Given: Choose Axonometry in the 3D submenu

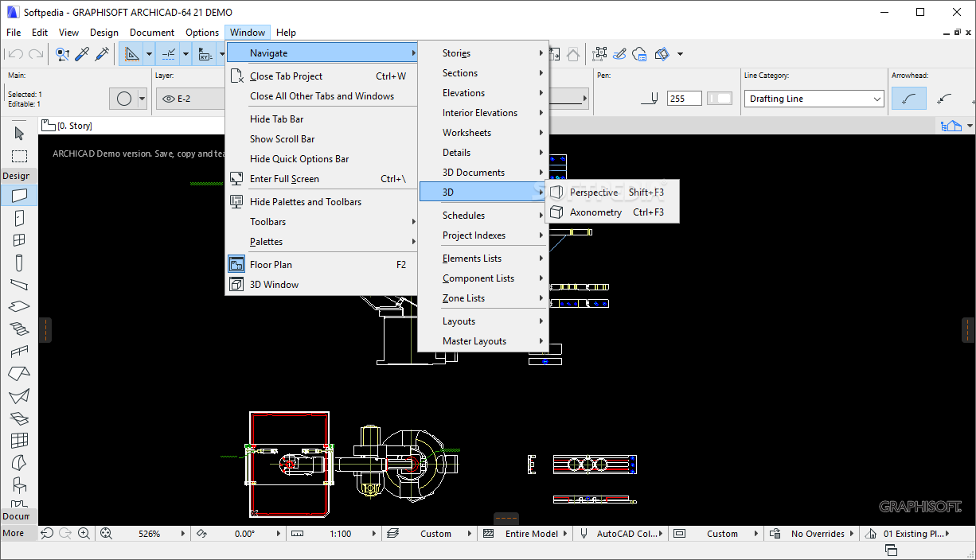Looking at the screenshot, I should point(612,212).
